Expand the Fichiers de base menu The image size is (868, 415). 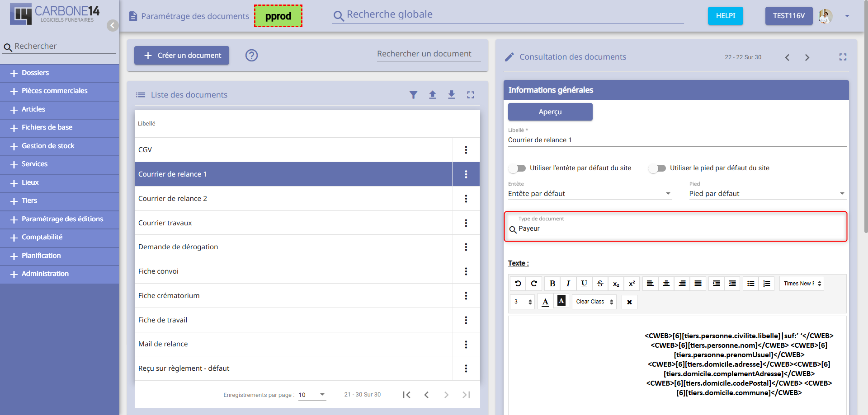[x=60, y=128]
